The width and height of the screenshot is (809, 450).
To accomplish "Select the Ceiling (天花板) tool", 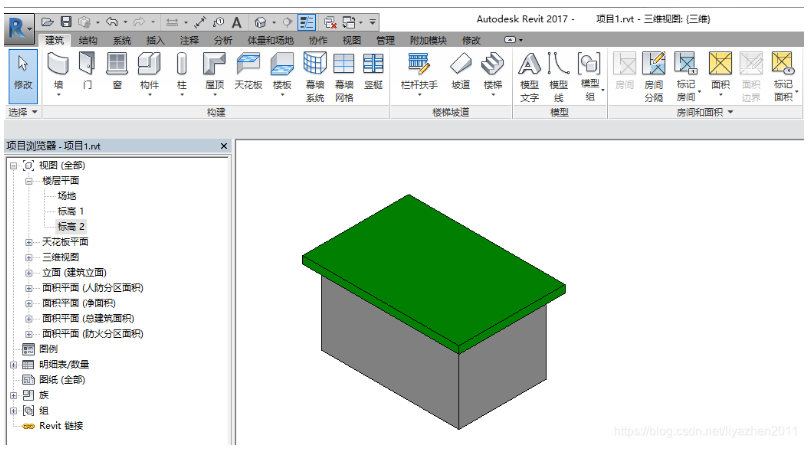I will tap(248, 71).
